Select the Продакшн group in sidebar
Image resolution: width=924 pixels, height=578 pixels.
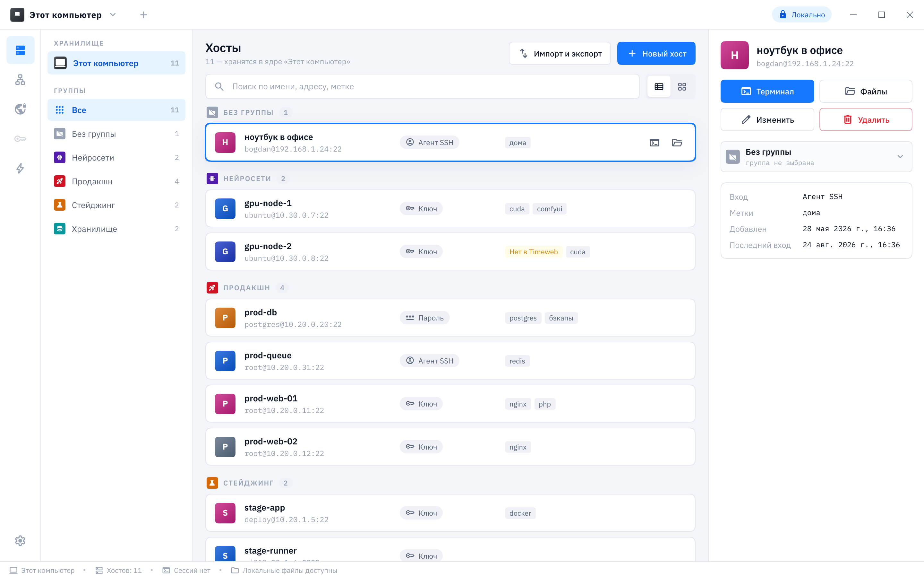116,181
